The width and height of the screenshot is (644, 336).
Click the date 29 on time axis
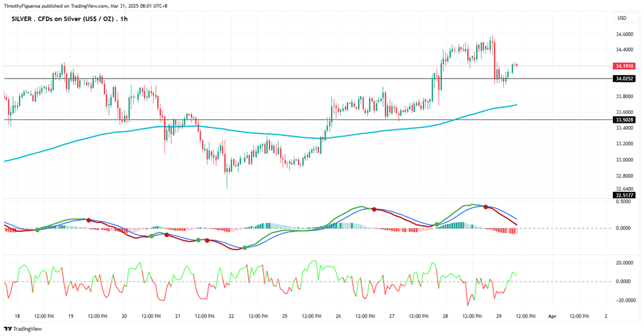[x=499, y=316]
